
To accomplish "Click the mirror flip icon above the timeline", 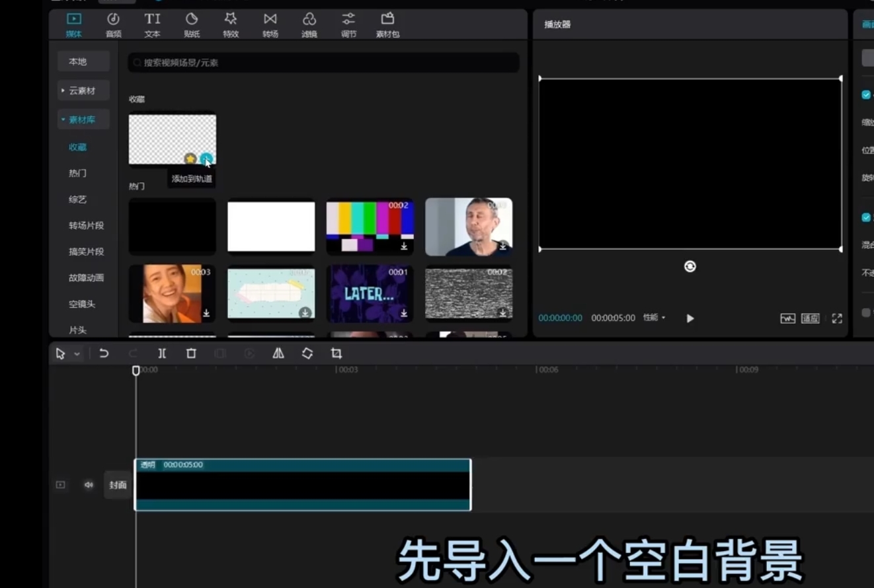I will (278, 353).
